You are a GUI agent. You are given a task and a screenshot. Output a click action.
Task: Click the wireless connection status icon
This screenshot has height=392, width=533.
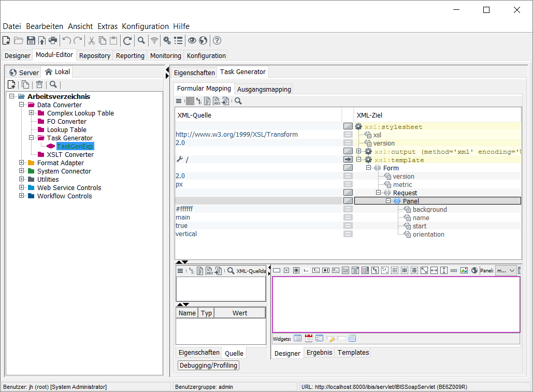click(x=154, y=40)
